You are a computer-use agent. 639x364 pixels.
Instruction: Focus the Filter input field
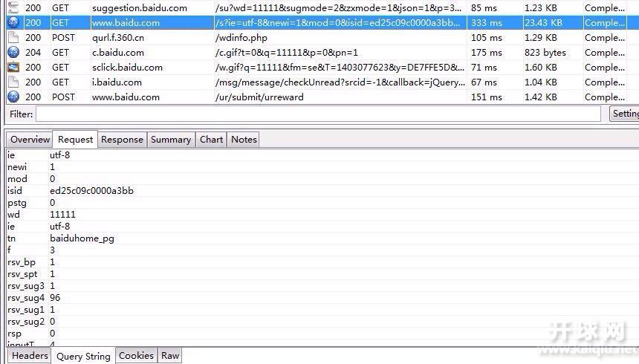point(318,114)
